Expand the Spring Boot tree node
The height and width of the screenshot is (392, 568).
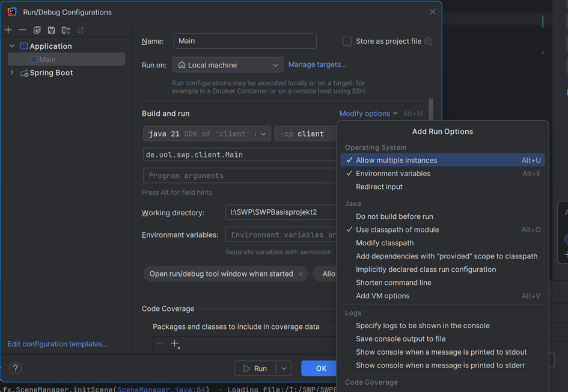12,73
